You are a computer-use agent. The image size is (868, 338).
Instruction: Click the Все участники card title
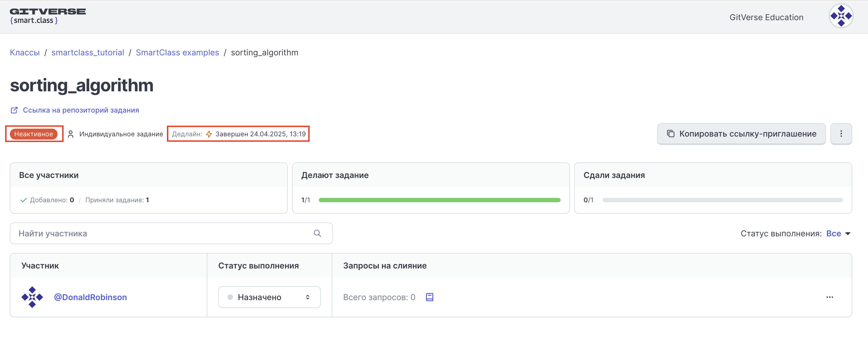tap(49, 175)
